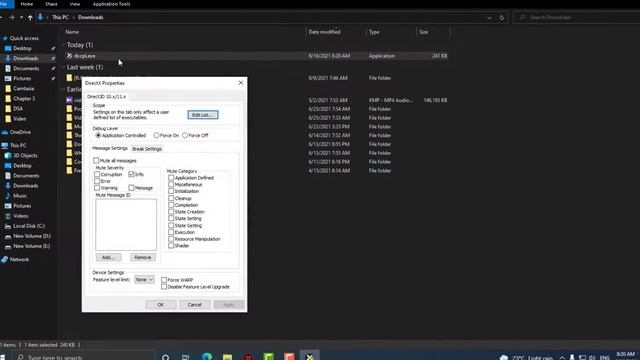640x360 pixels.
Task: Go up one folder level with the Up arrow
Action: pyautogui.click(x=30, y=18)
